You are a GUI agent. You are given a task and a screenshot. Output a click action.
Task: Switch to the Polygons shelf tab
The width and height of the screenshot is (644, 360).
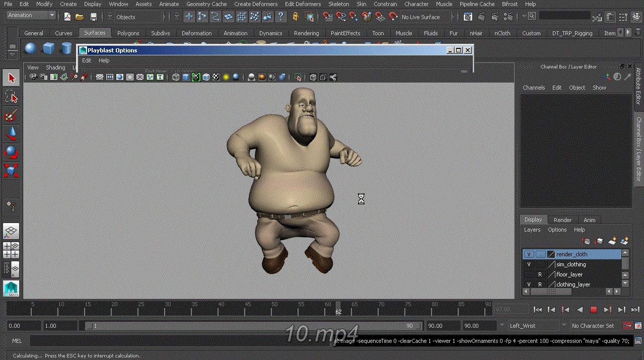coord(128,33)
